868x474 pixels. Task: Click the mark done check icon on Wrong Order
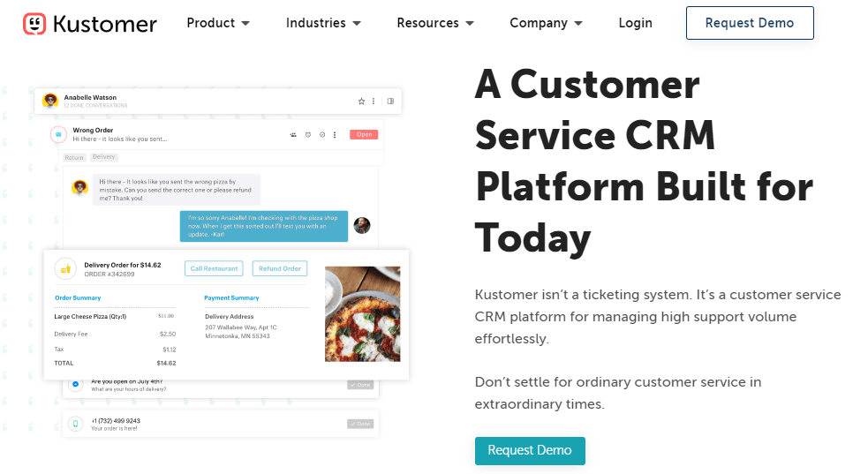tap(322, 135)
